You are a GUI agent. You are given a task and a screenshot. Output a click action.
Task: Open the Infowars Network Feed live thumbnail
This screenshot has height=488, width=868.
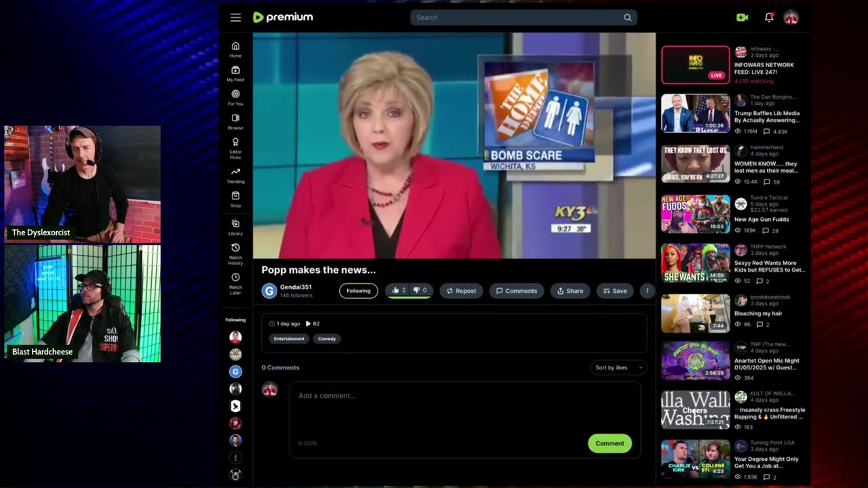[x=696, y=65]
